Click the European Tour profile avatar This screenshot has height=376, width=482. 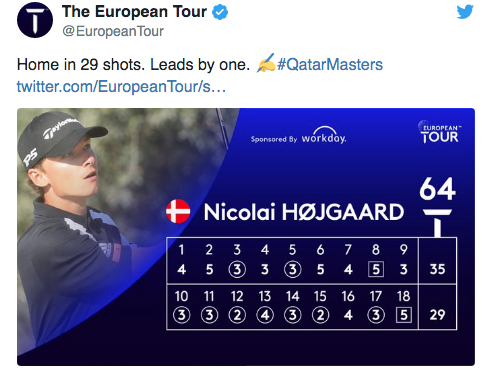pos(35,20)
